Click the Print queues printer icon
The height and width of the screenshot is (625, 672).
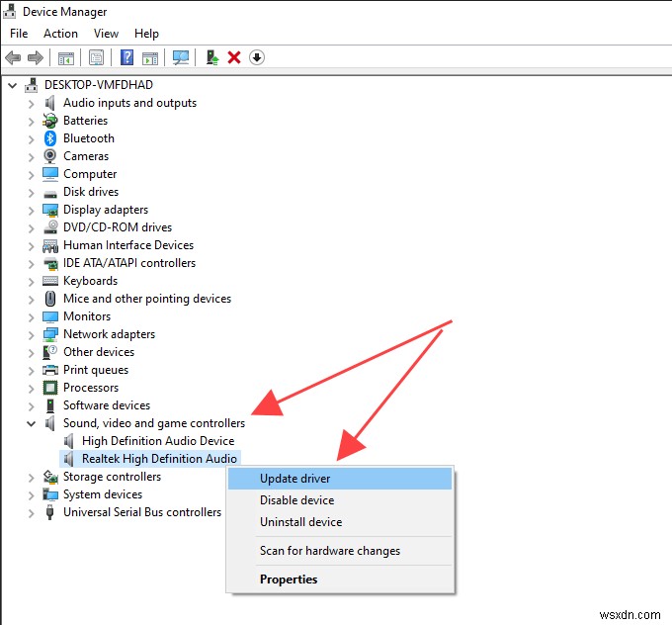pyautogui.click(x=50, y=370)
